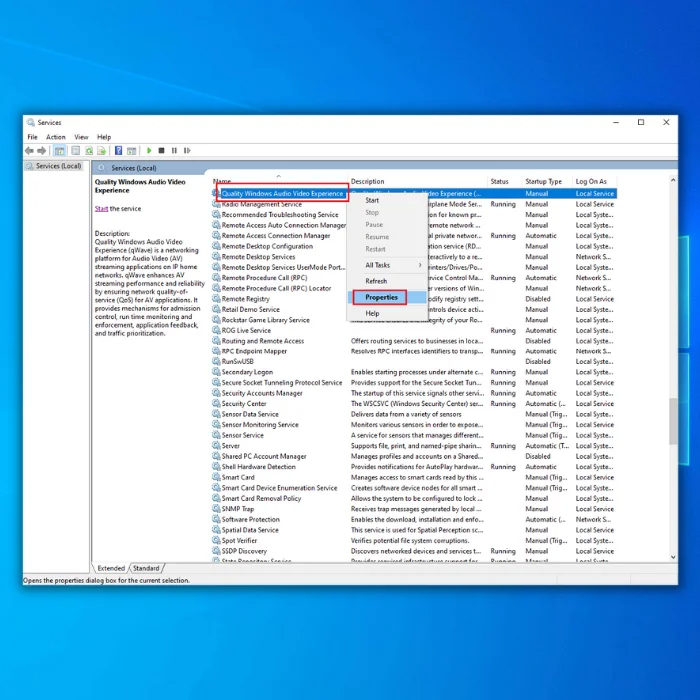Select Recommended Troubleshooting Service
Screen dimensions: 700x700
pyautogui.click(x=414, y=215)
